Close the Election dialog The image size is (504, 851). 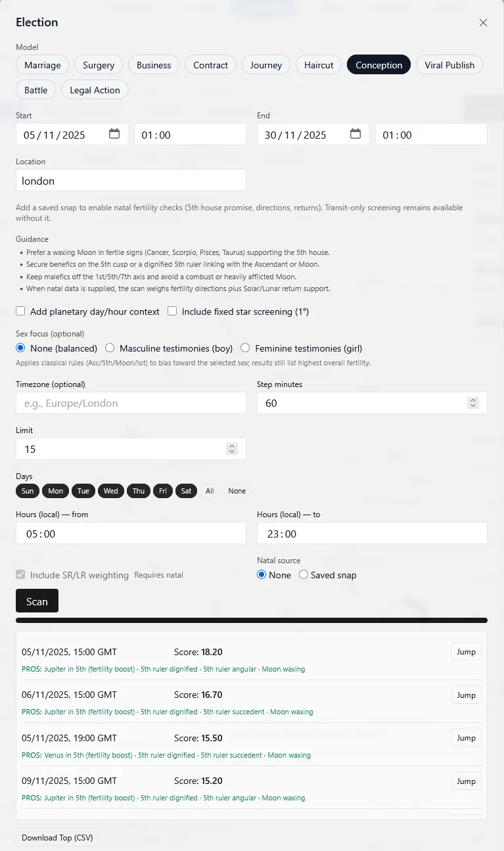point(483,23)
